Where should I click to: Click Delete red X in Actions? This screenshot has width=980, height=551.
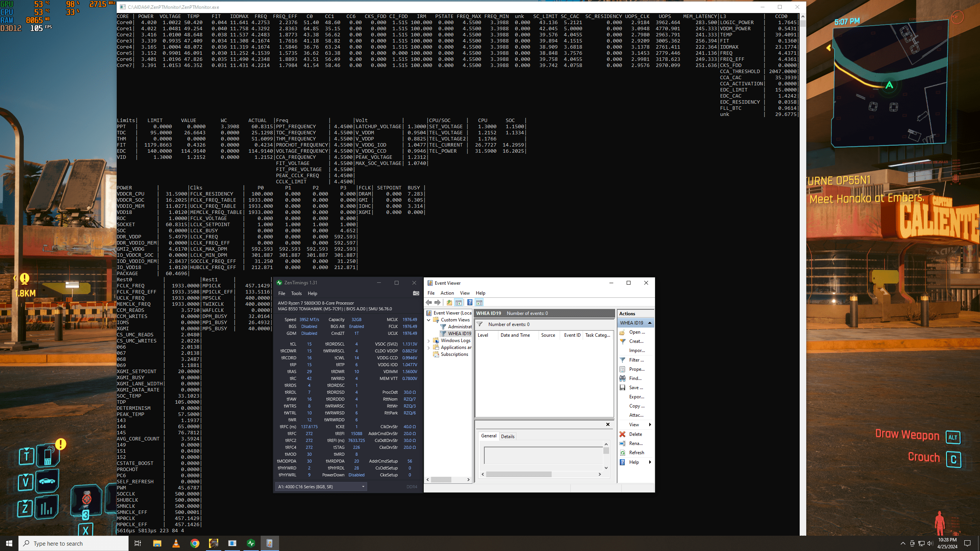pyautogui.click(x=623, y=434)
